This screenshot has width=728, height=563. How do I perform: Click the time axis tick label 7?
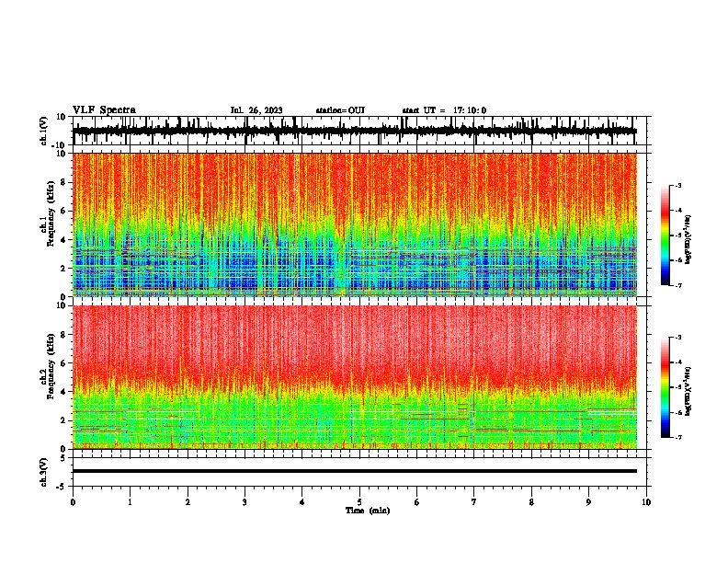(x=474, y=502)
